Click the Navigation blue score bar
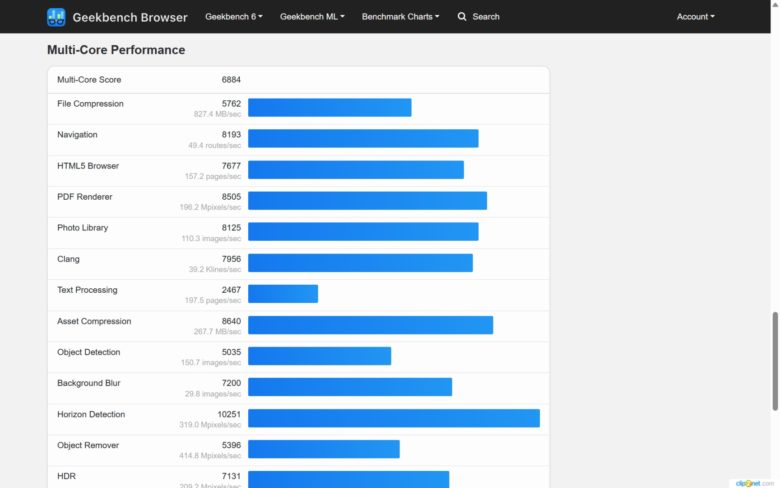This screenshot has width=780, height=488. coord(363,138)
